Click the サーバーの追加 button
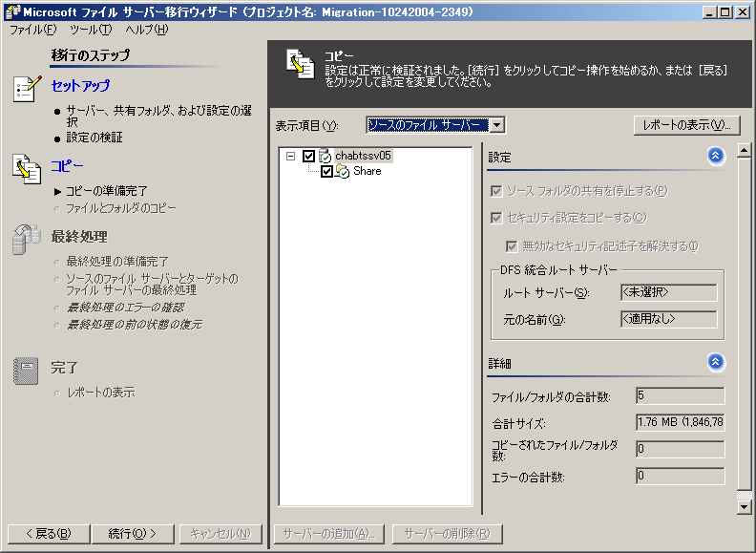Image resolution: width=756 pixels, height=553 pixels. [328, 534]
